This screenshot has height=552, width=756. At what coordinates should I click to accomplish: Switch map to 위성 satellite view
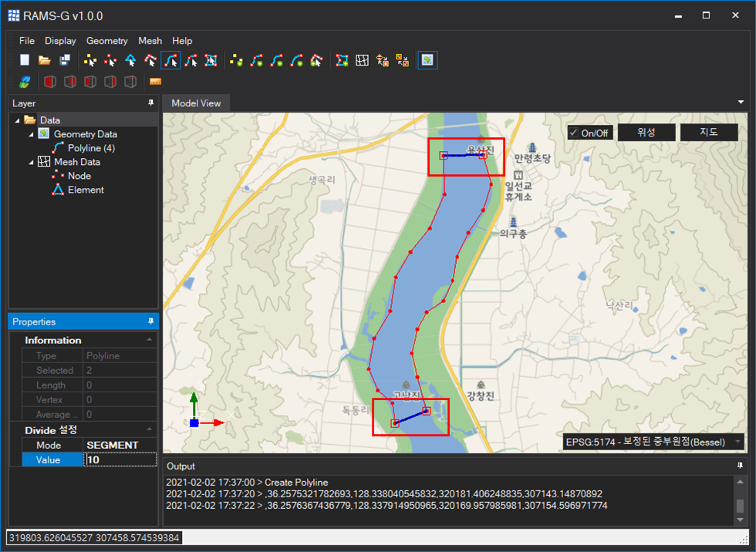click(x=646, y=133)
